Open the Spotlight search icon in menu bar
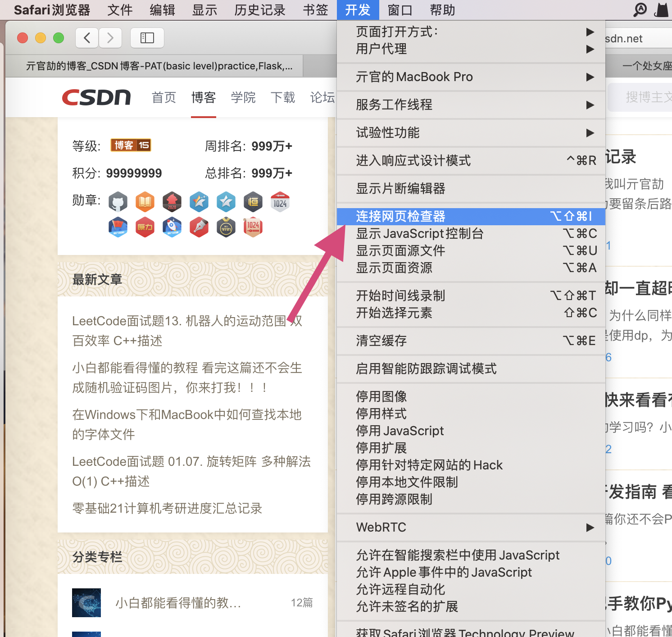Image resolution: width=672 pixels, height=637 pixels. [x=640, y=9]
